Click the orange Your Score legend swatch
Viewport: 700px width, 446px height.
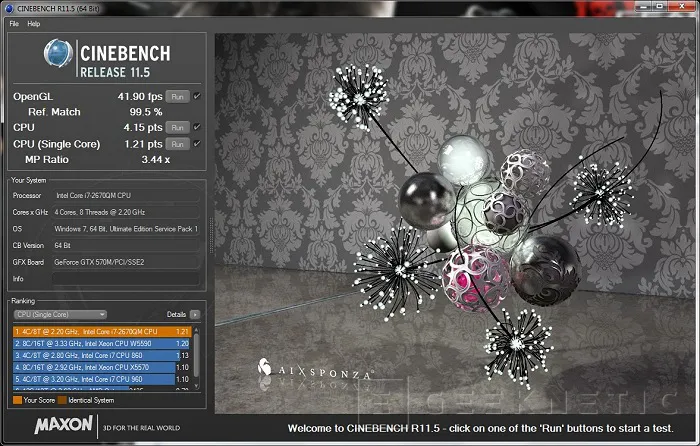point(17,400)
